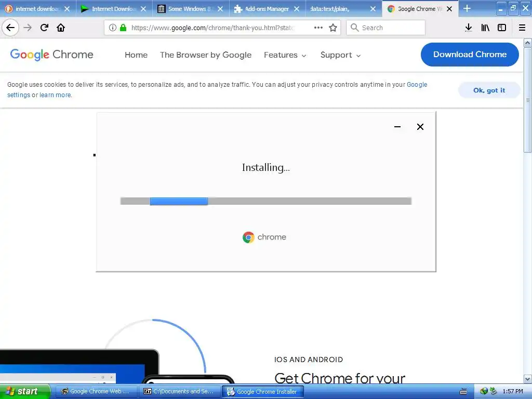This screenshot has width=532, height=399.
Task: Close the 'internet download' tab
Action: (x=67, y=9)
